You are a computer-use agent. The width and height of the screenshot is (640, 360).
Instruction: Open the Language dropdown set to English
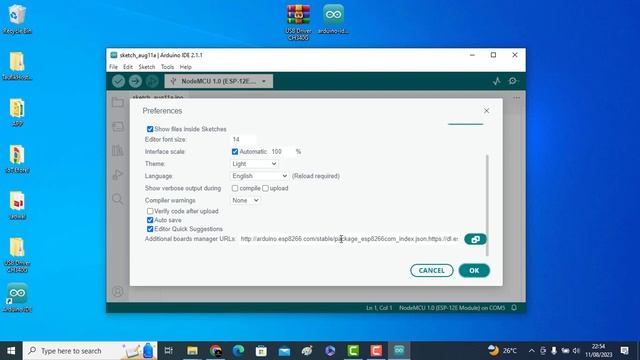point(260,176)
